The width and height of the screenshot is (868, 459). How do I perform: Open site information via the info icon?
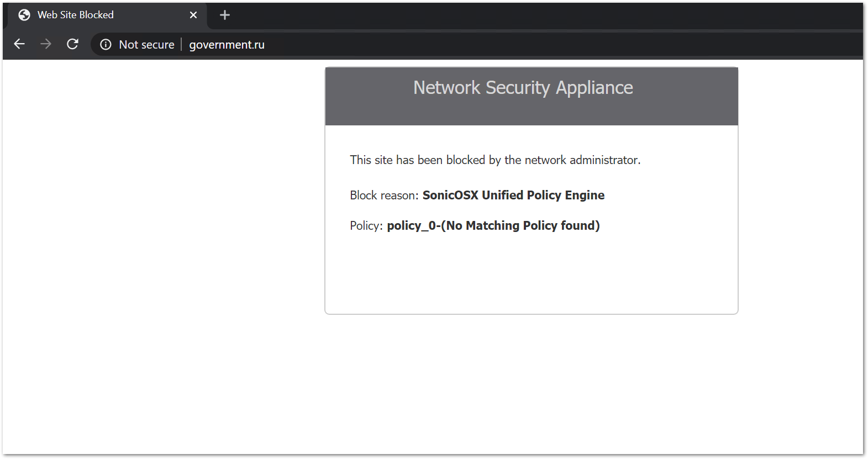pos(106,45)
